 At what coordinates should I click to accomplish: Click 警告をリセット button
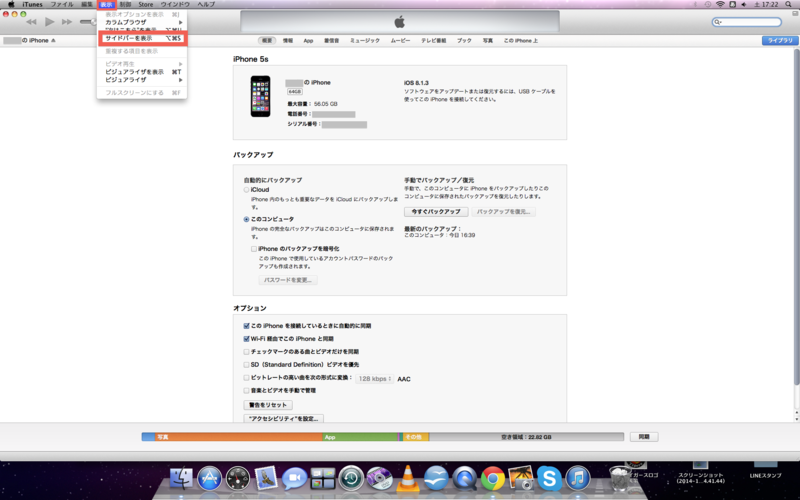(x=268, y=405)
